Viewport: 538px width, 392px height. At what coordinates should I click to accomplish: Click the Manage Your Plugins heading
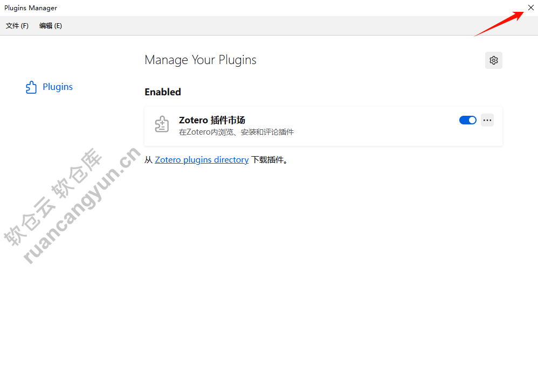coord(201,60)
